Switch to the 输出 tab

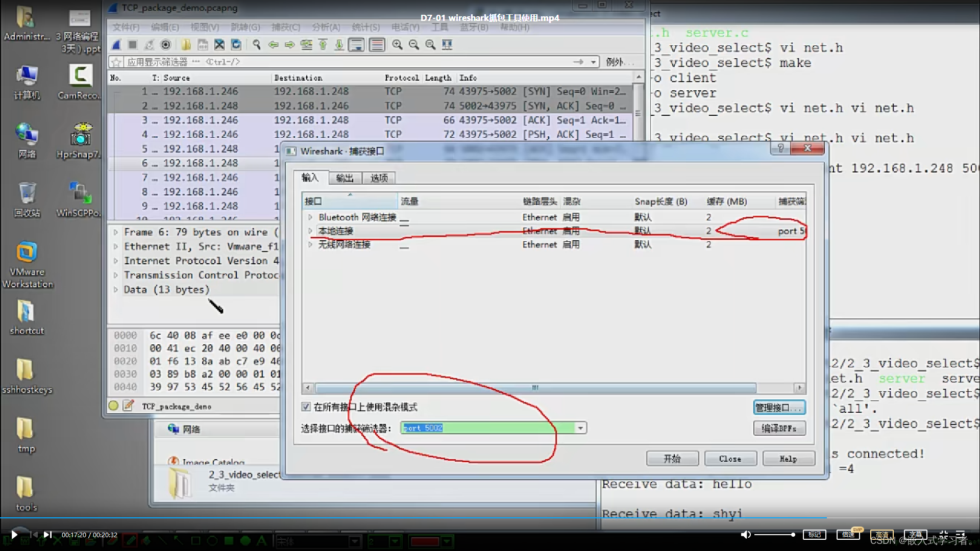345,178
